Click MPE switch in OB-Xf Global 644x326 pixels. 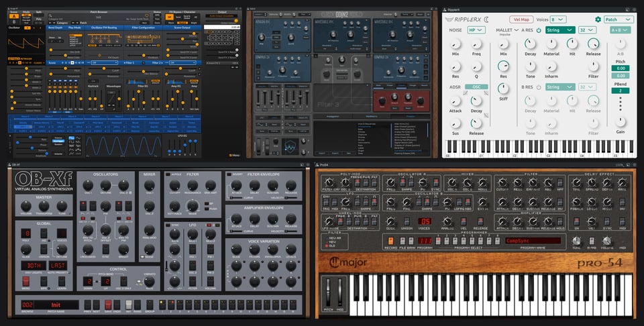tap(44, 281)
